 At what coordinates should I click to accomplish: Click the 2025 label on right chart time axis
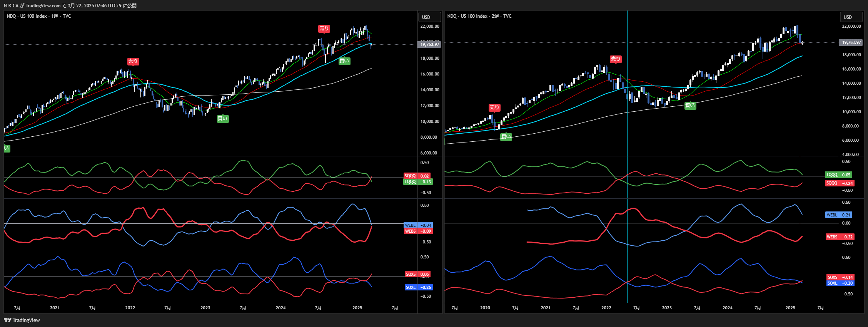coord(790,308)
